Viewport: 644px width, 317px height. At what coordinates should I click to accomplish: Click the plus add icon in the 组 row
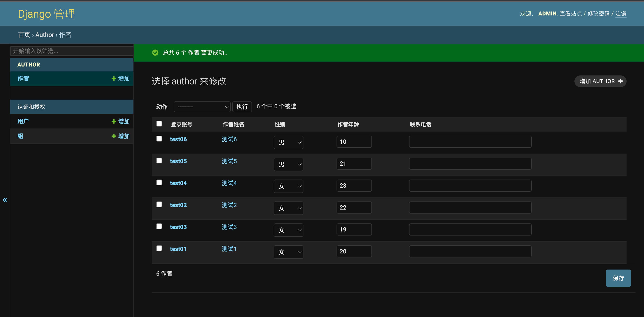[x=114, y=136]
